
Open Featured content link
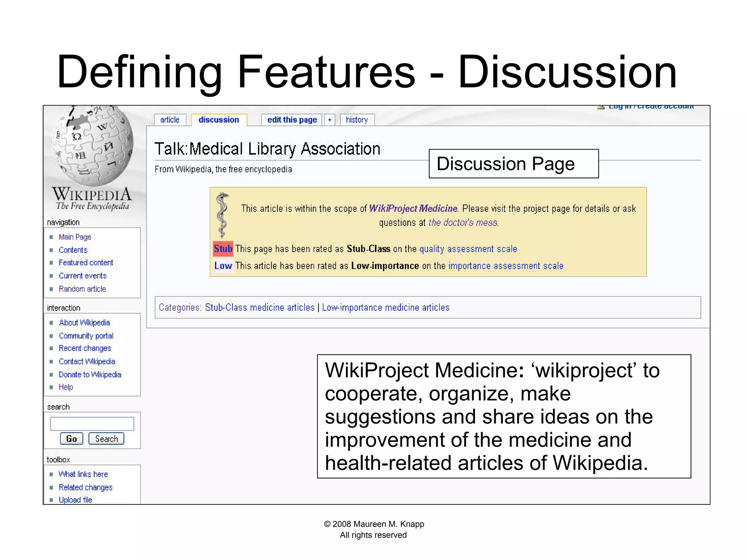[x=86, y=262]
